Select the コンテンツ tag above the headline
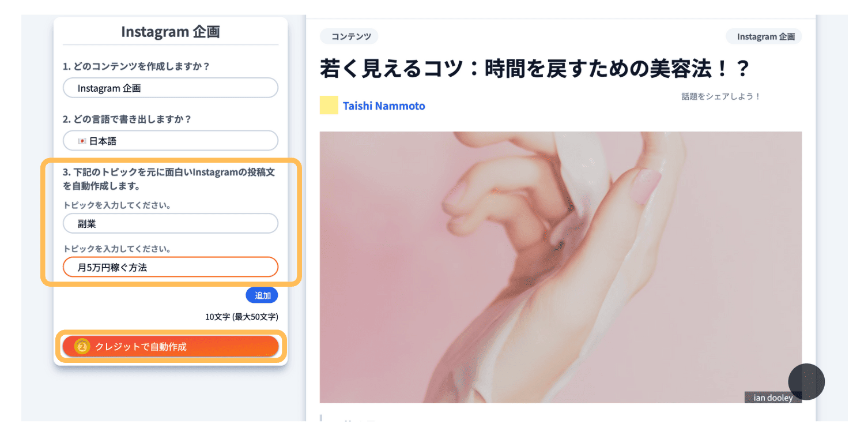Screen dimensions: 868x435 (x=349, y=36)
